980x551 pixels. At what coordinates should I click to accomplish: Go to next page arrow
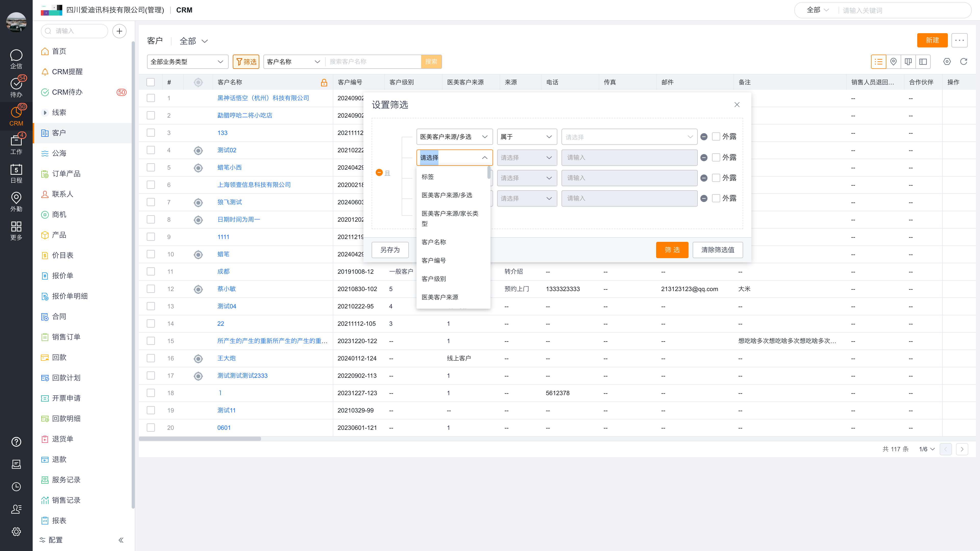coord(962,449)
